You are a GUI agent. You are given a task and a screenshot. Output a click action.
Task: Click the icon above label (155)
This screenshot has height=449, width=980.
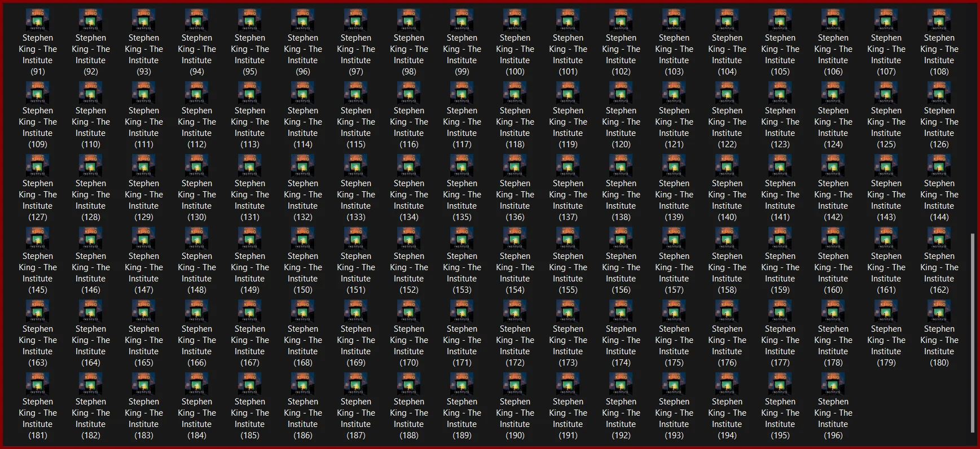(568, 239)
